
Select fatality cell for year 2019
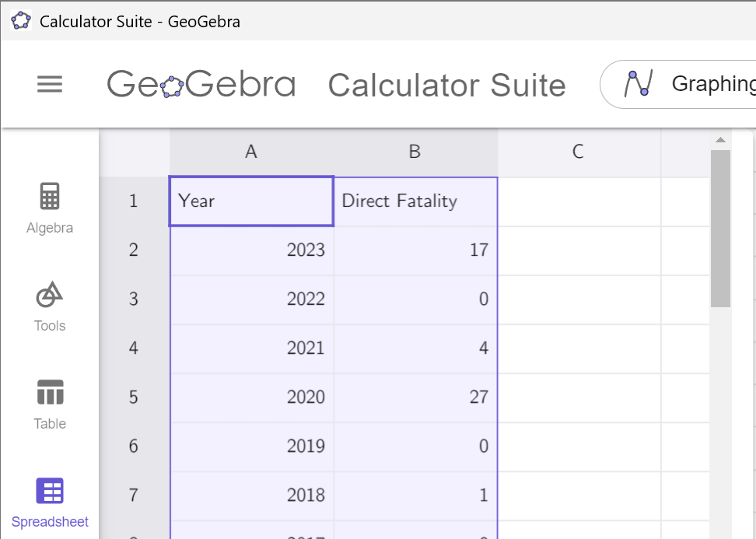[x=415, y=446]
